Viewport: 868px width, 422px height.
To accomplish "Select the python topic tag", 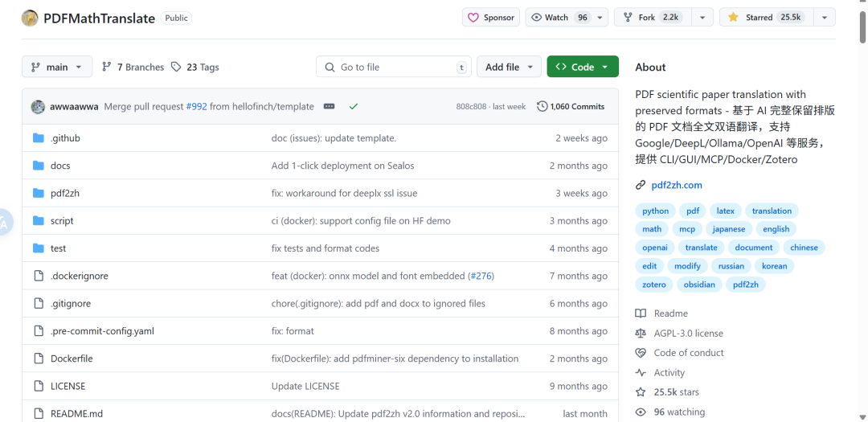I will 655,211.
